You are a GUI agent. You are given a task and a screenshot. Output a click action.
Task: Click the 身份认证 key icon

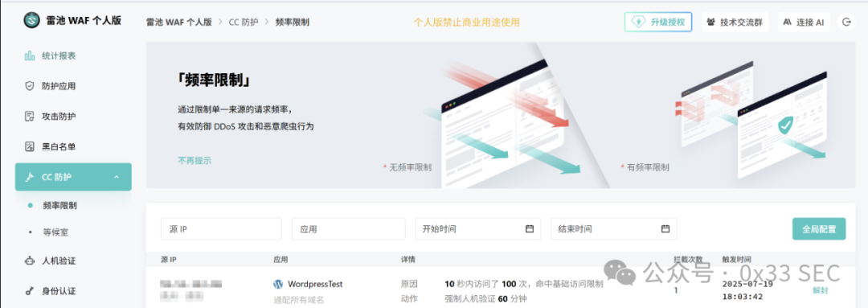point(30,291)
